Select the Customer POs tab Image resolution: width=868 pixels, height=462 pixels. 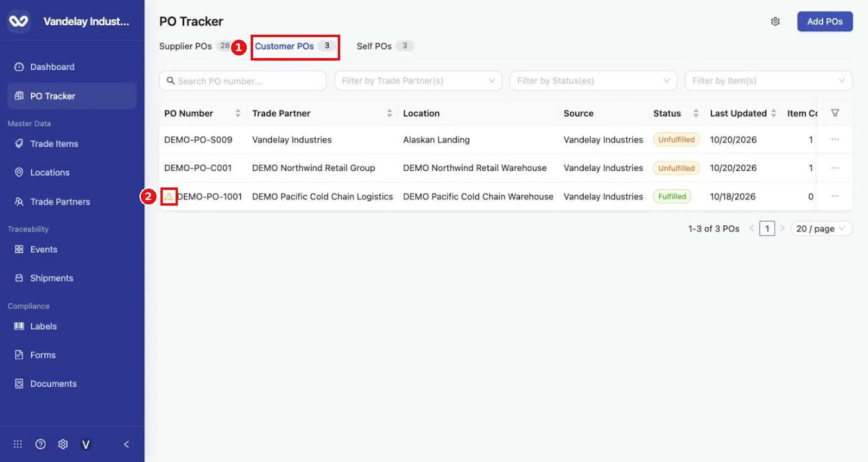click(x=295, y=46)
